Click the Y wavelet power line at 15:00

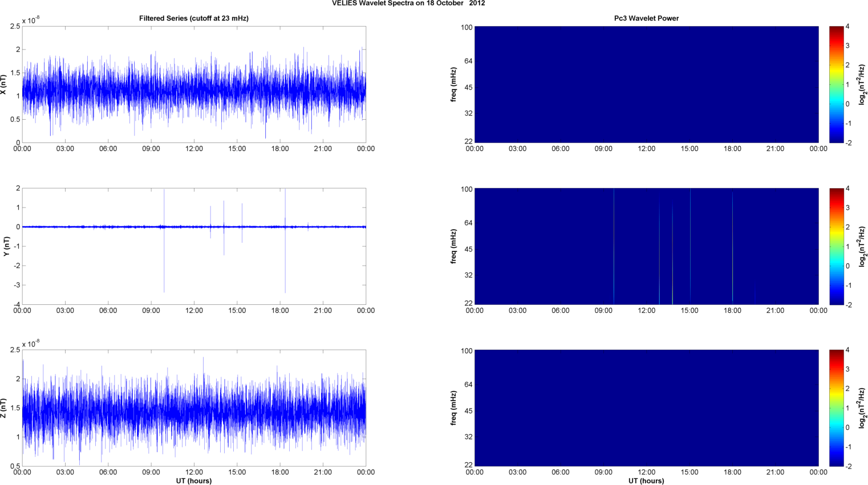(x=690, y=245)
